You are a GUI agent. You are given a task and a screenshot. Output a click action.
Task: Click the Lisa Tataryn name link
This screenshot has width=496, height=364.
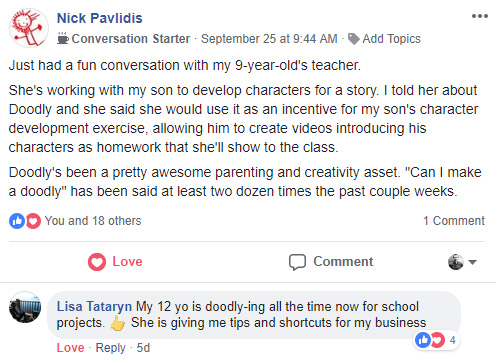click(94, 306)
